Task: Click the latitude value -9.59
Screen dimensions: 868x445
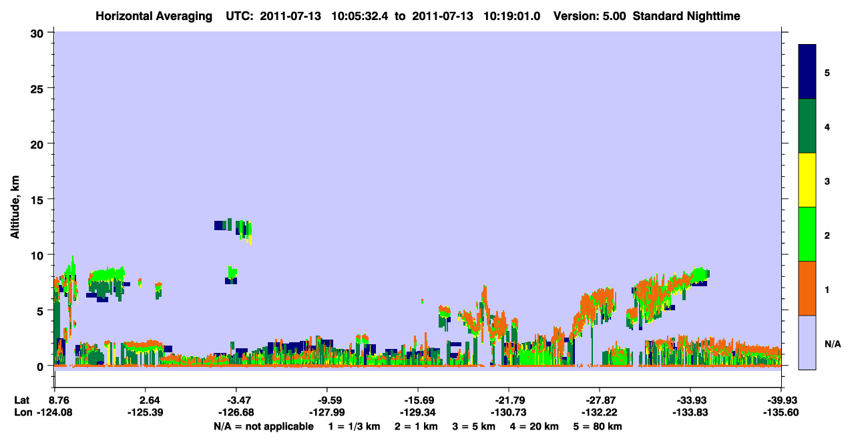Action: tap(327, 400)
